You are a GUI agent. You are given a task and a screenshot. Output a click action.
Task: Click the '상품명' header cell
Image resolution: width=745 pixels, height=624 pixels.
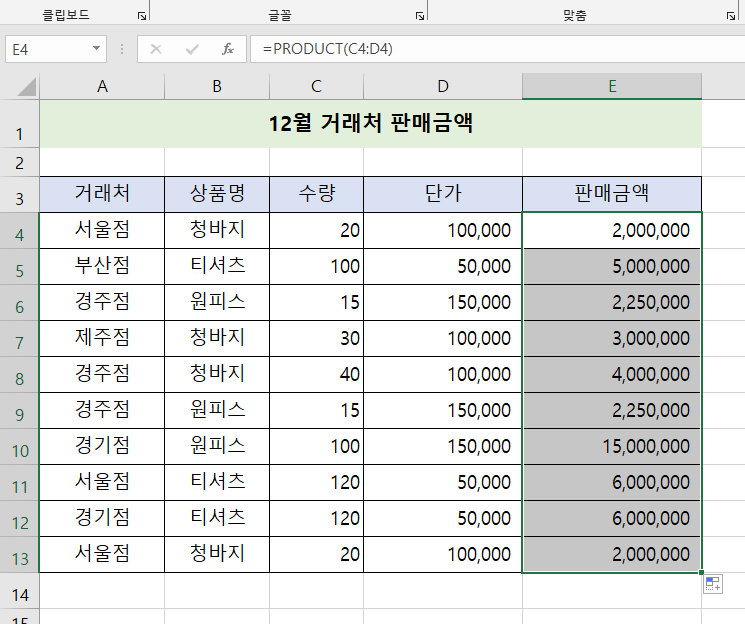coord(217,194)
